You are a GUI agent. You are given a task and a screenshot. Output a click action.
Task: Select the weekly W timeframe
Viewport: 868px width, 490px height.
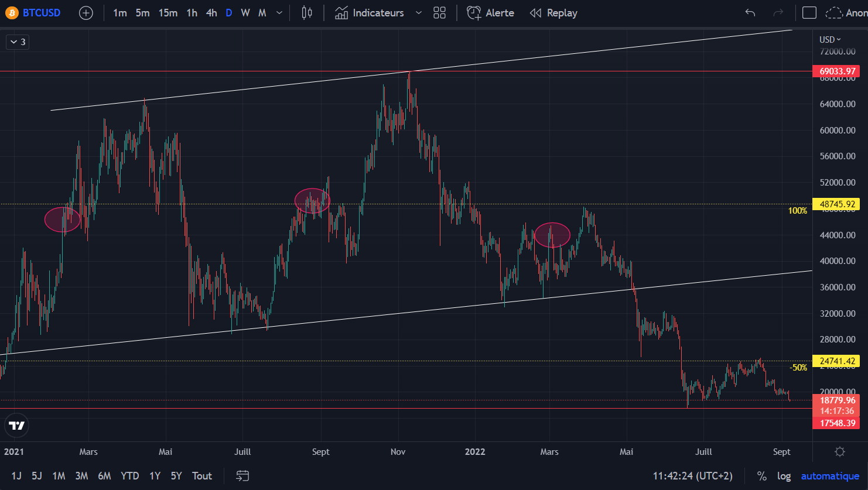coord(245,13)
